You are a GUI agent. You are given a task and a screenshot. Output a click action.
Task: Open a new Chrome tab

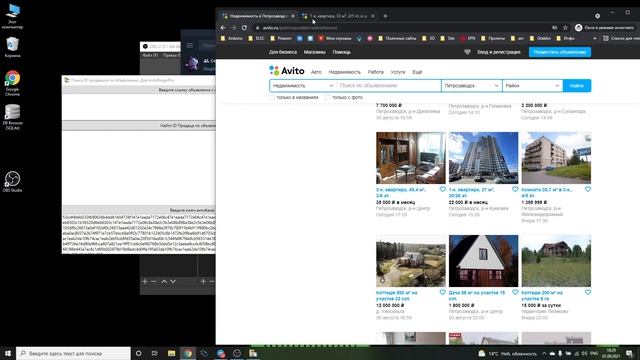click(x=385, y=16)
